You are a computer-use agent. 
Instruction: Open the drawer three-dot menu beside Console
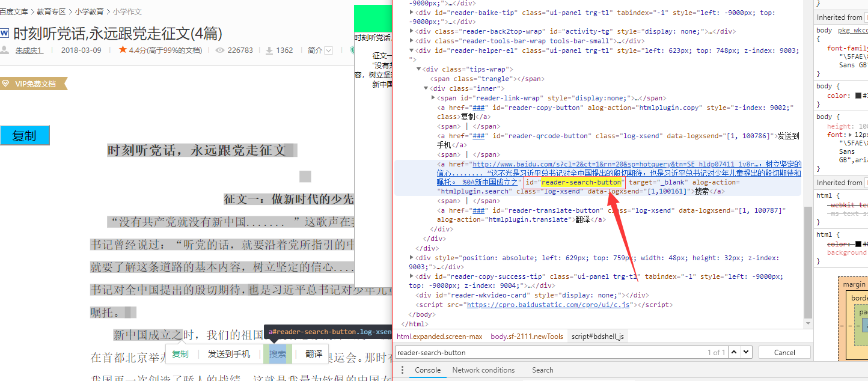tap(403, 370)
